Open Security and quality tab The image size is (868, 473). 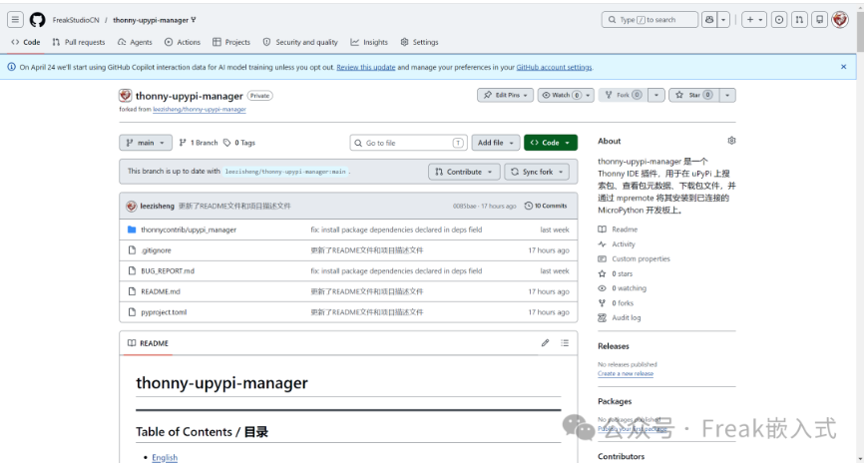tap(300, 42)
